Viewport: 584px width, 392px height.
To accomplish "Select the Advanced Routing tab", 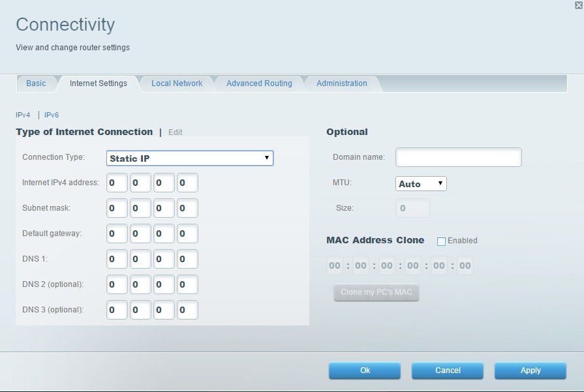I will [258, 83].
